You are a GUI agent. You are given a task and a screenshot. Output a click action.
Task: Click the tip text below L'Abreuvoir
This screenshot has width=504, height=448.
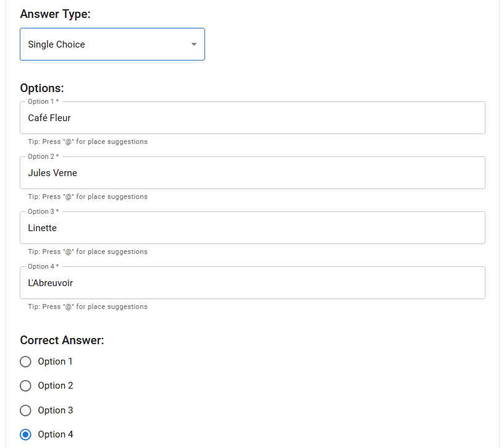(x=88, y=306)
